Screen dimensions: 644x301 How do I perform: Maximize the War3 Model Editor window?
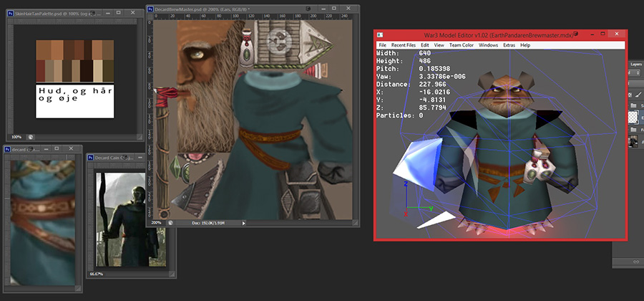coord(603,34)
